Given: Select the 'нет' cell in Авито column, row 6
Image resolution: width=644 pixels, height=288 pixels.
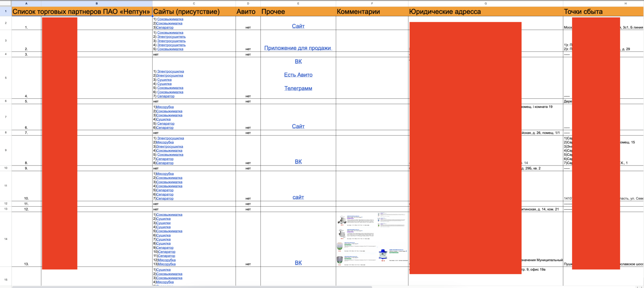Looking at the screenshot, I should [x=248, y=101].
